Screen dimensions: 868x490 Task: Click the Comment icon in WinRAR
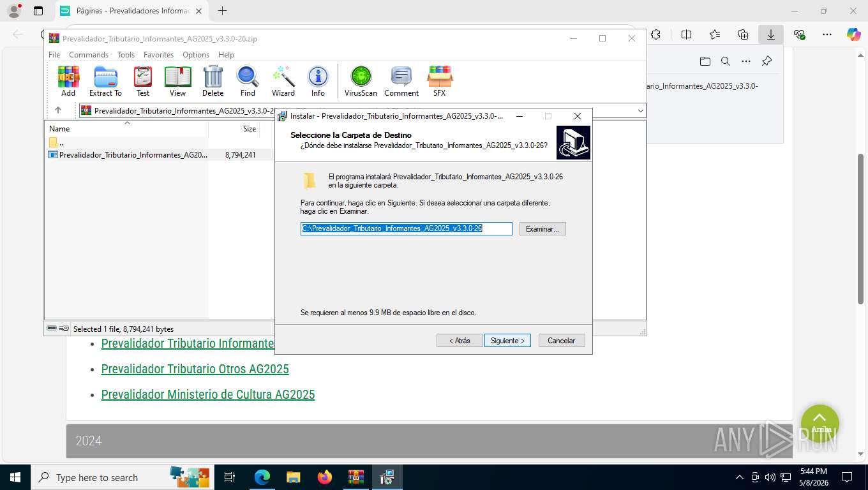(x=401, y=81)
